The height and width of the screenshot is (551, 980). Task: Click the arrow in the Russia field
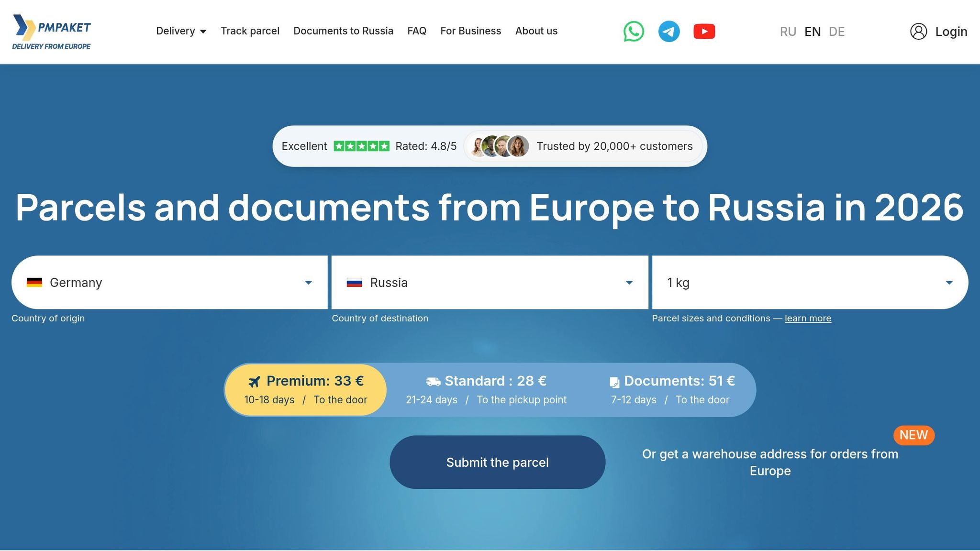(629, 283)
